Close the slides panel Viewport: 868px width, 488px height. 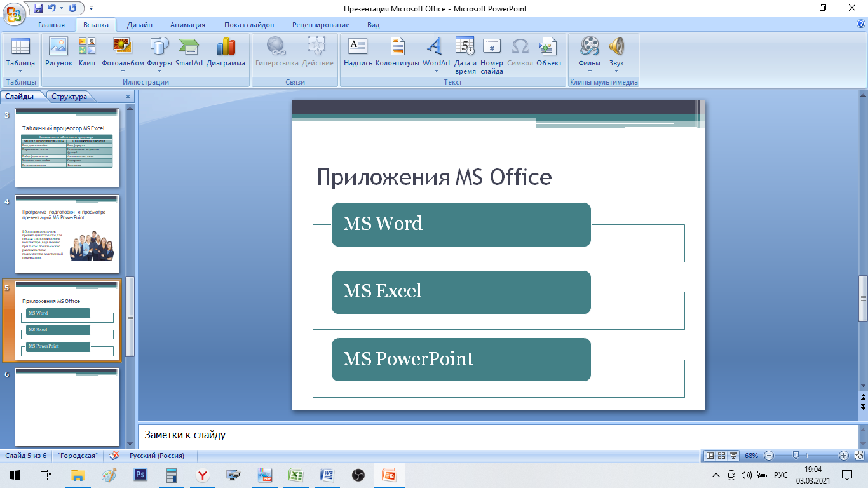(x=128, y=97)
